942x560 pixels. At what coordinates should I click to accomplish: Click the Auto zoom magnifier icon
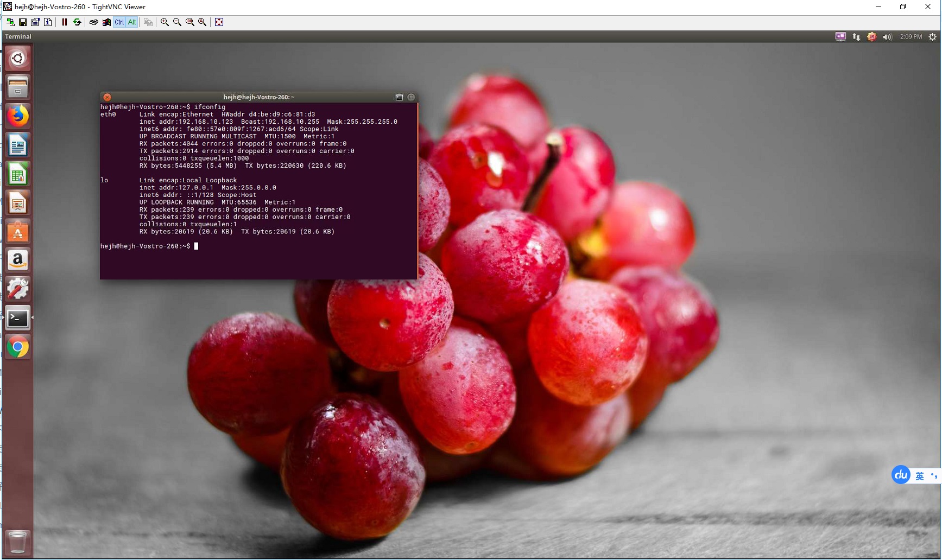coord(202,22)
